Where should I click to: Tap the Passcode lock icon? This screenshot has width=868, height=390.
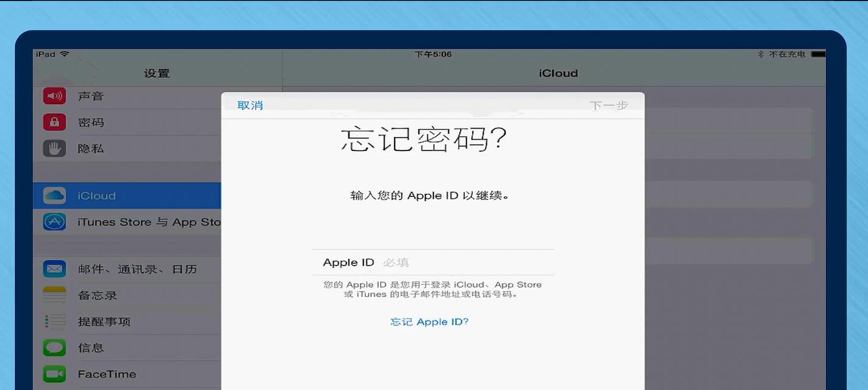click(x=54, y=122)
